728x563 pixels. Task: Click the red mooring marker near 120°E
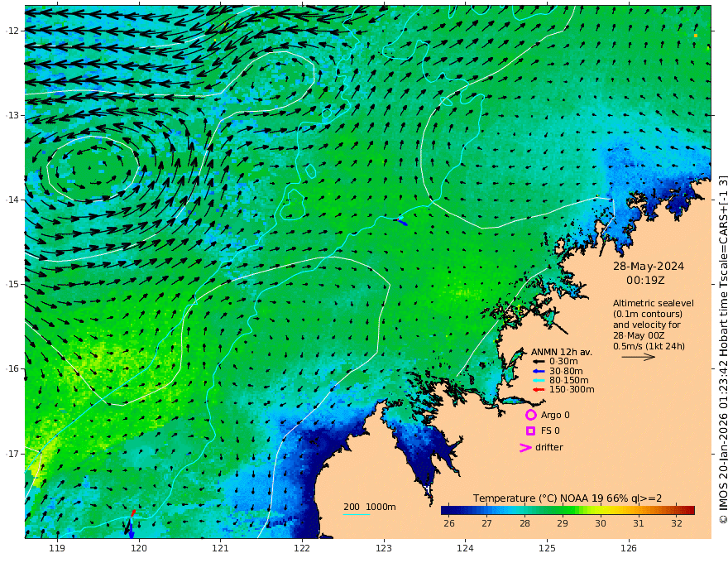point(133,512)
